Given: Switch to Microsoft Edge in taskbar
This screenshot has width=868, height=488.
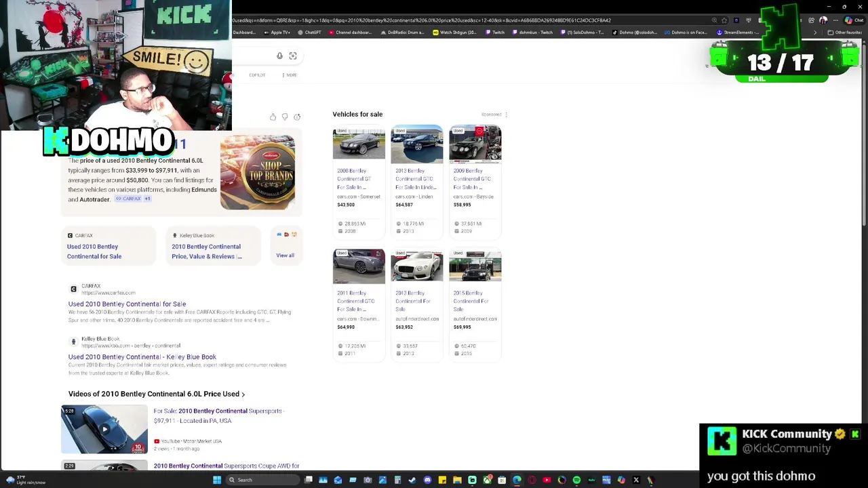Looking at the screenshot, I should coord(517,480).
